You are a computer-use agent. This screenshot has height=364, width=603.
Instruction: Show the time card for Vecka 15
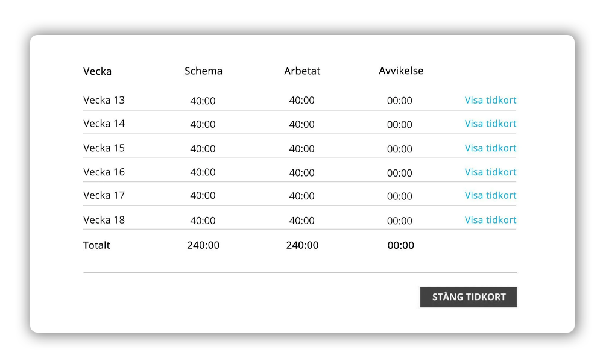point(490,148)
